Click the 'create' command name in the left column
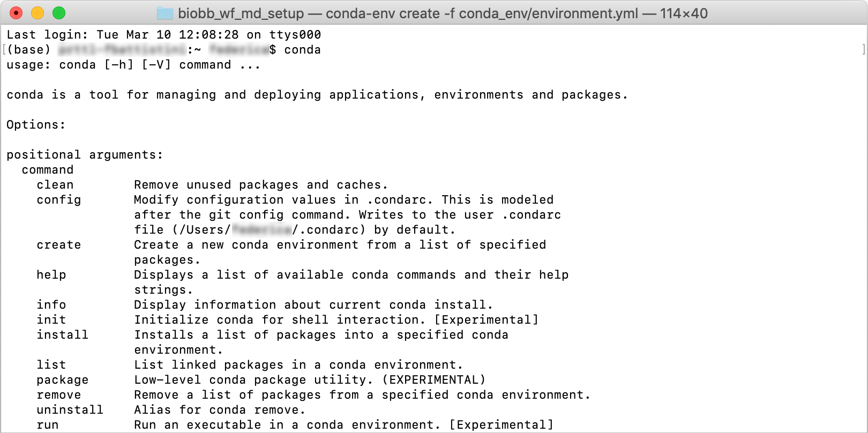 point(59,245)
